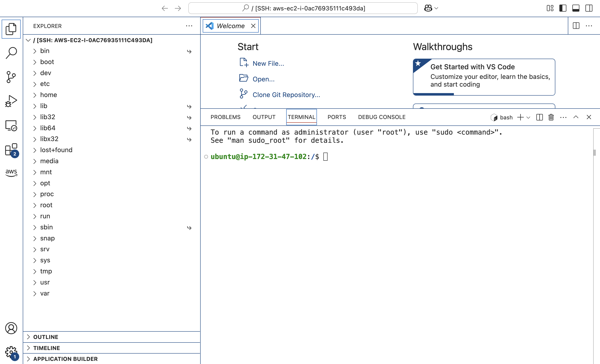The image size is (600, 364).
Task: Click the terminal scrollbar
Action: click(594, 153)
